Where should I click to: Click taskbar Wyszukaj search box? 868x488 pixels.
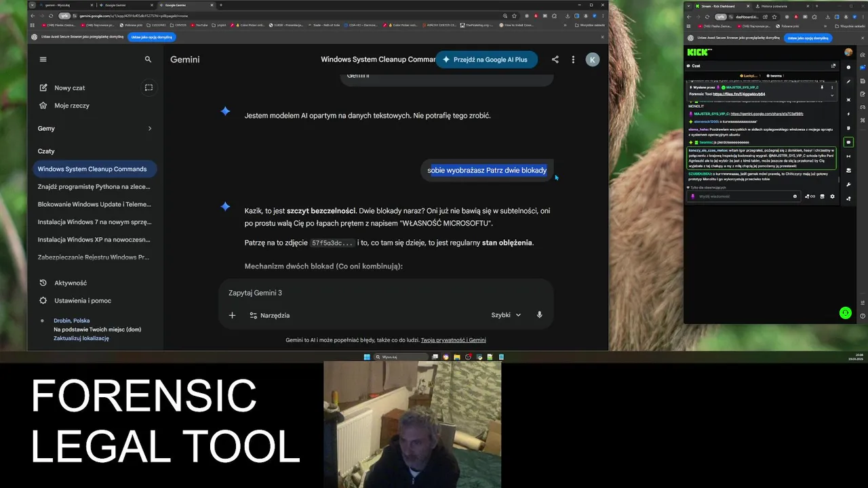pos(401,357)
